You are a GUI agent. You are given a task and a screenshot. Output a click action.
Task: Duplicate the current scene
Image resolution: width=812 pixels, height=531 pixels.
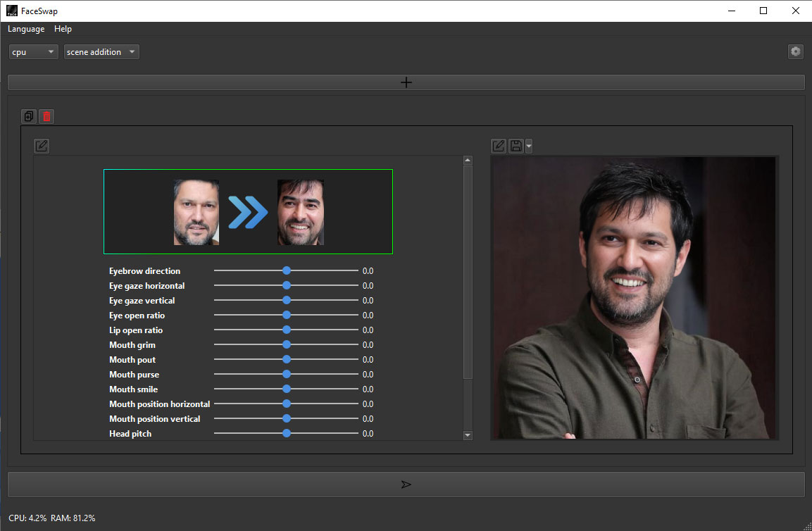(x=28, y=116)
